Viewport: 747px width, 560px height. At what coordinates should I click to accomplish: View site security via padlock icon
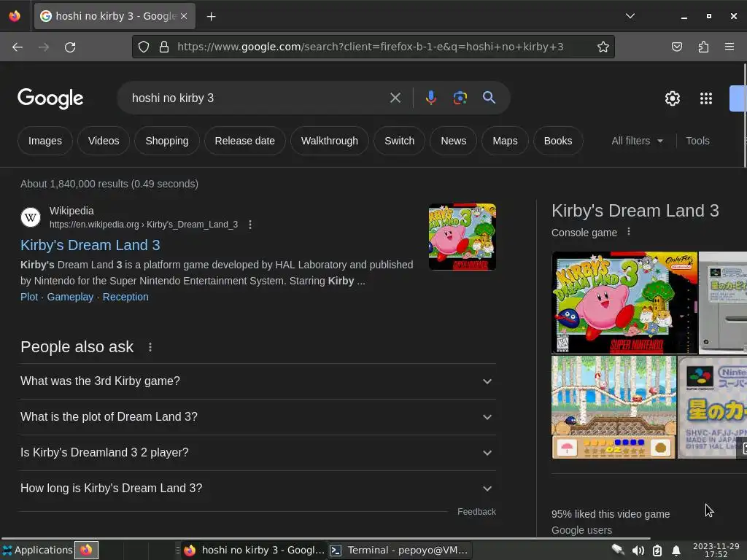point(164,47)
